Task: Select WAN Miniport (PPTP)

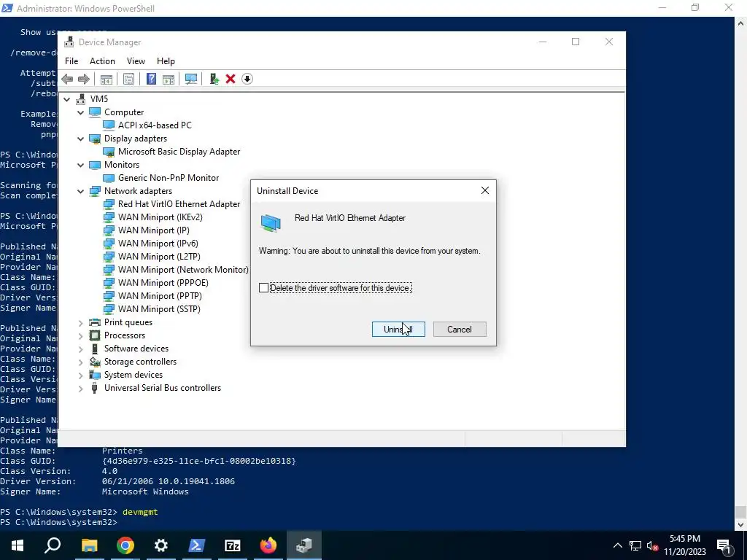Action: pos(160,296)
